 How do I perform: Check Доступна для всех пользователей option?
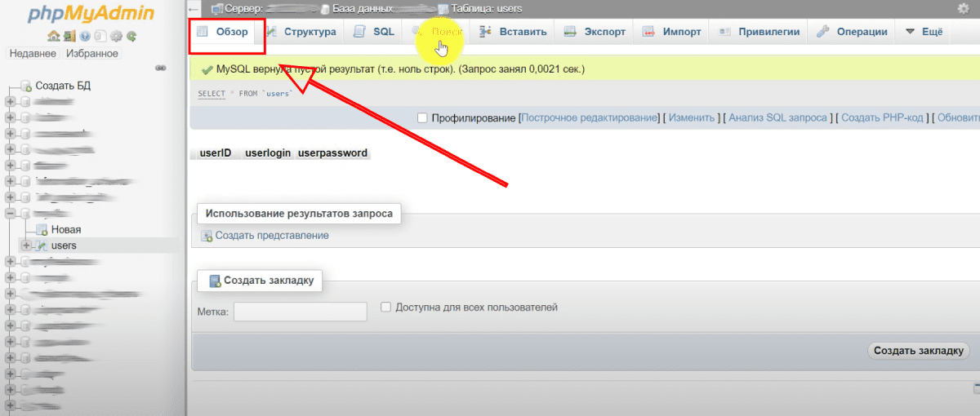coord(386,308)
